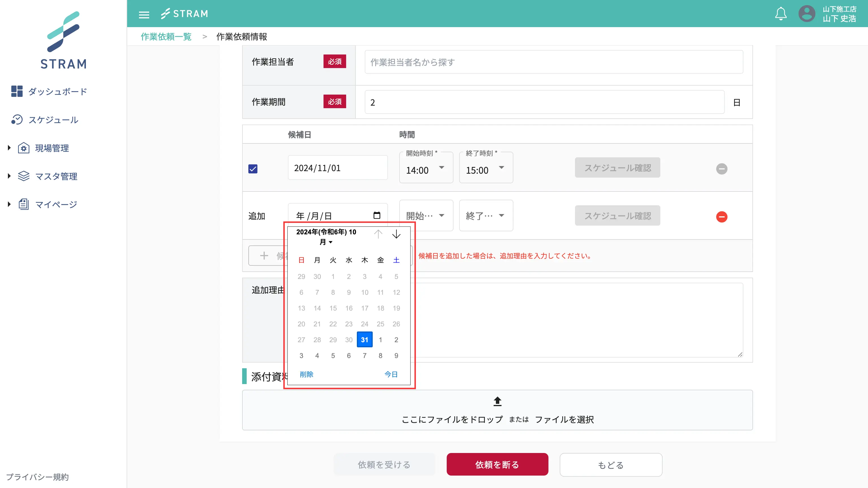Open the 開始時刻 14:00 dropdown

(426, 168)
